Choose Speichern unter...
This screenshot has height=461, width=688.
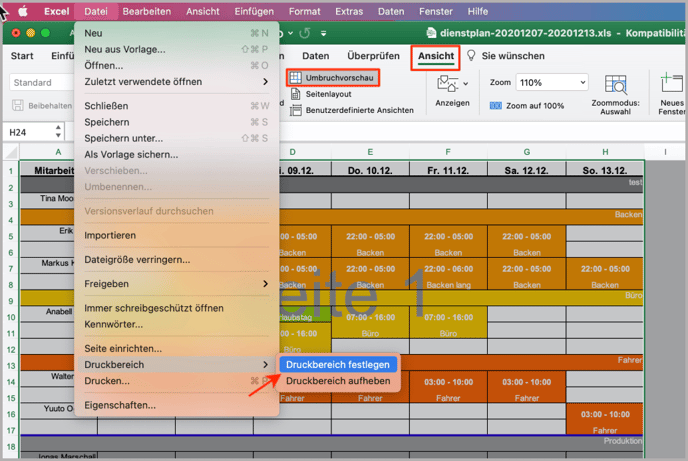click(176, 138)
